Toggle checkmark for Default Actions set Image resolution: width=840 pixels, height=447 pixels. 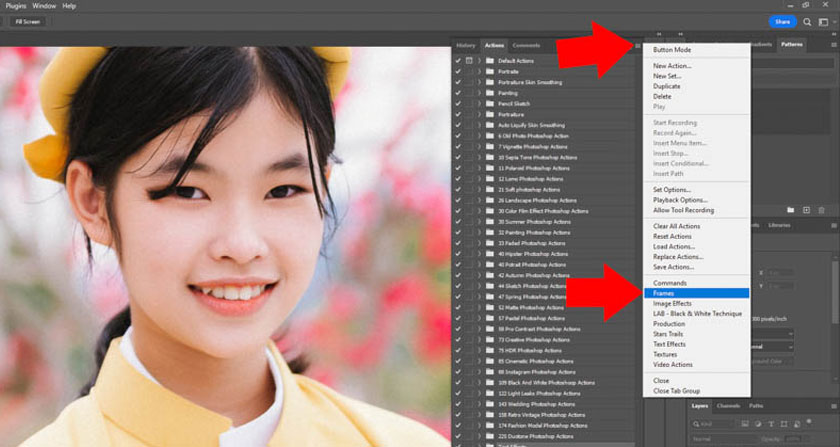tap(458, 61)
